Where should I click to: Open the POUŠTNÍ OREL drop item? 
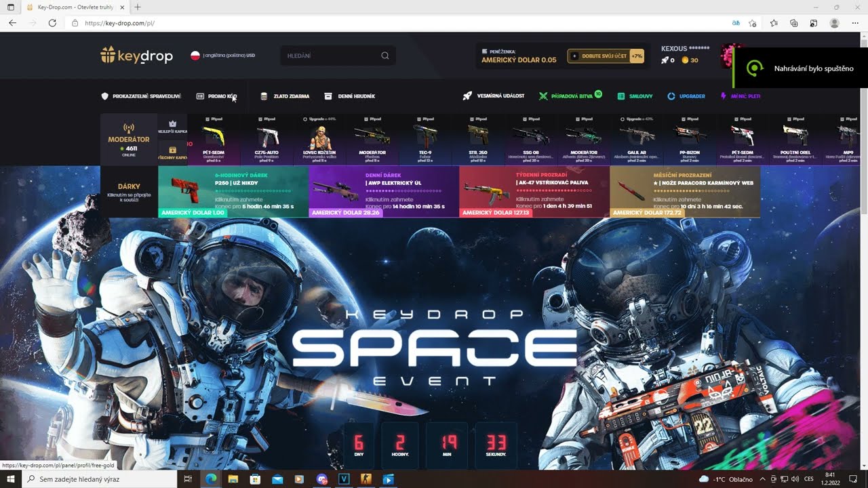click(795, 139)
